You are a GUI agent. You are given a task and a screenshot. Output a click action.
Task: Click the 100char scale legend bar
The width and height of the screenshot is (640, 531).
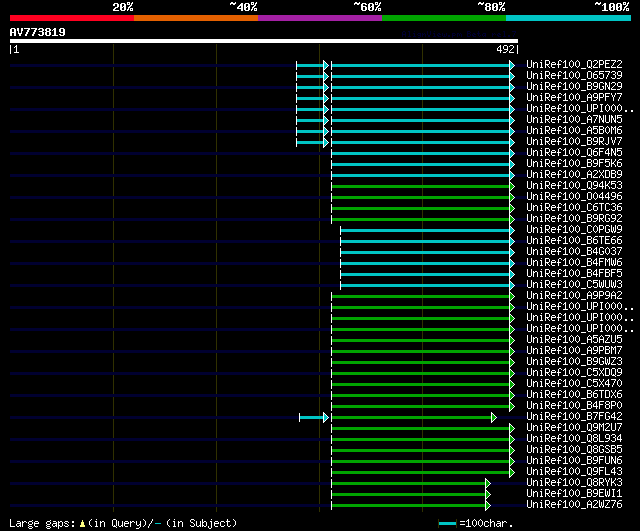click(447, 523)
